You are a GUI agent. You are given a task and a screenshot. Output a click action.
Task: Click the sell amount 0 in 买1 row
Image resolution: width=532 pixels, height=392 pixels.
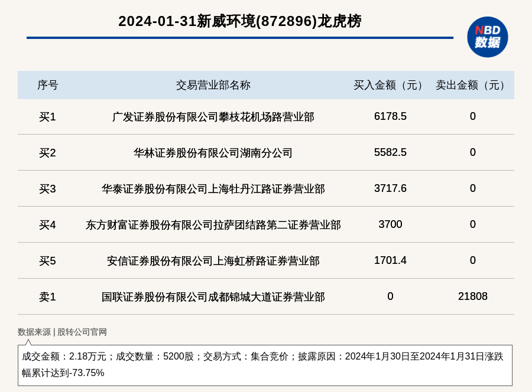pyautogui.click(x=473, y=116)
